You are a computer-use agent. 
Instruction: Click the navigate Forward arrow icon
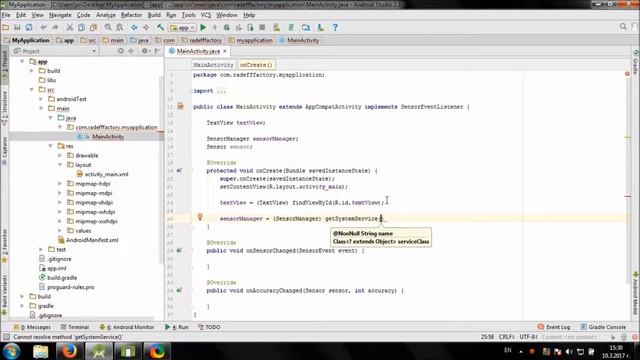click(146, 27)
